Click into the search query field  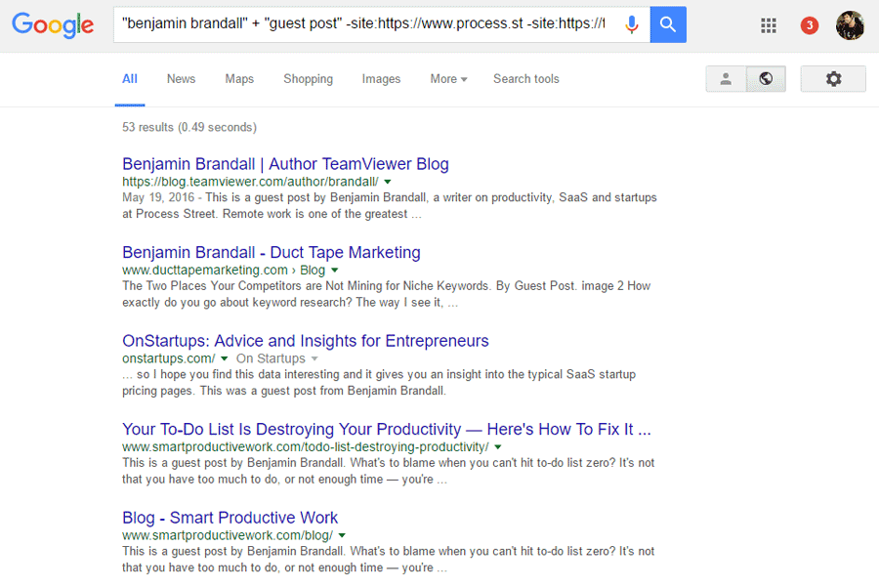pos(364,24)
